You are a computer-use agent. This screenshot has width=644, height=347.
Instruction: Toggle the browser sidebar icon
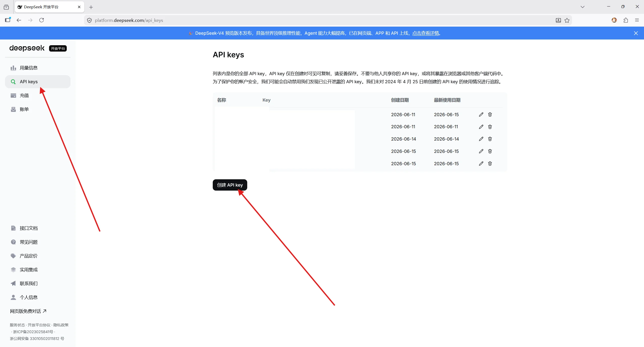point(8,20)
